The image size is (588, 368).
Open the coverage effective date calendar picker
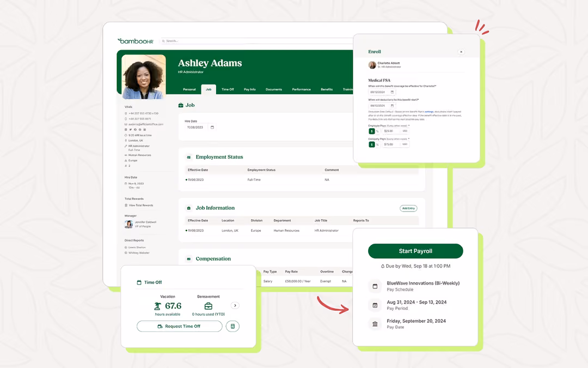(x=392, y=92)
